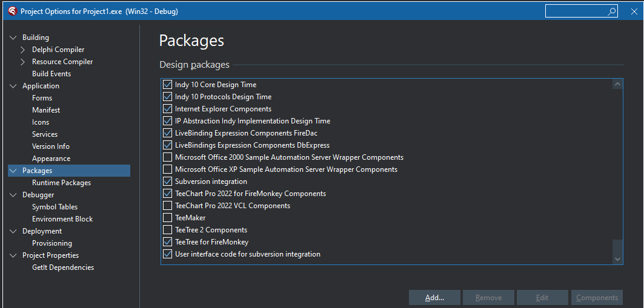Collapse the Debugger tree node

[x=13, y=195]
